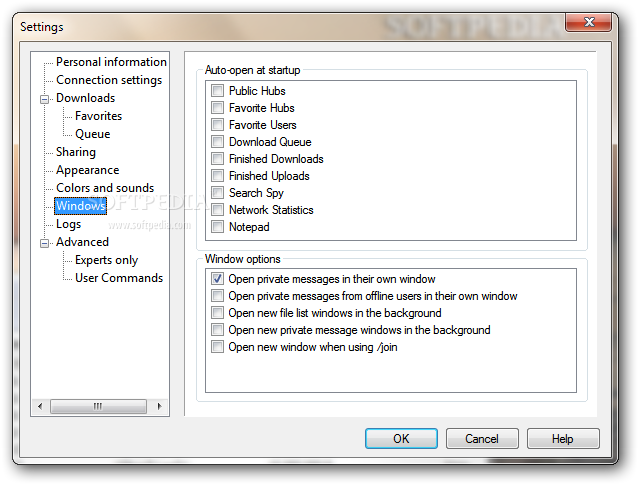Select the highlighted Windows tree item
Viewport: 639px width, 485px height.
point(81,206)
